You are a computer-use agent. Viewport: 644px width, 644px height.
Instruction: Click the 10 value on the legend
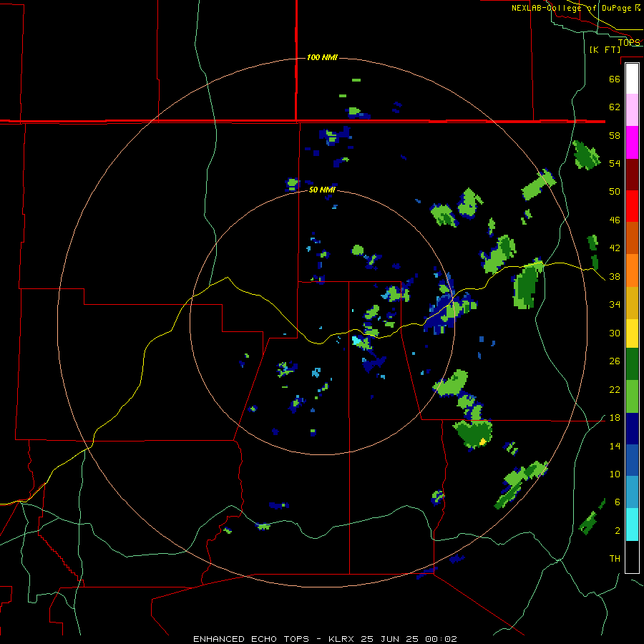point(615,474)
